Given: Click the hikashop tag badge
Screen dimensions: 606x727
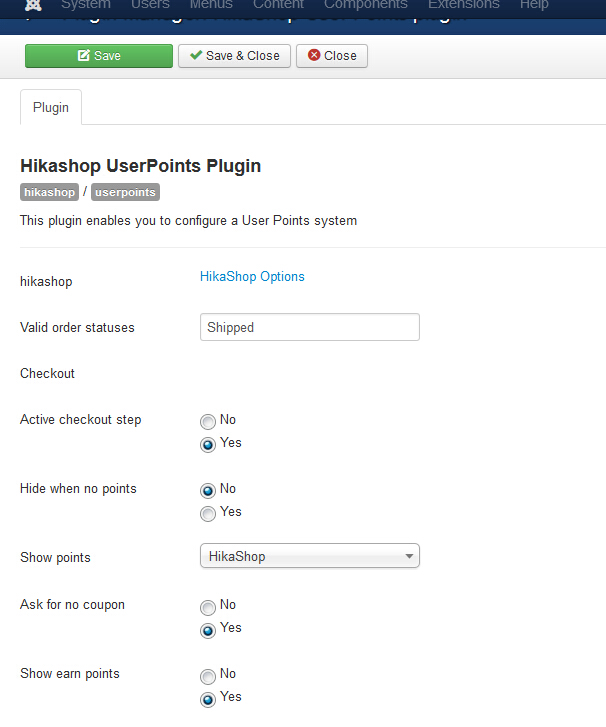Looking at the screenshot, I should 49,192.
